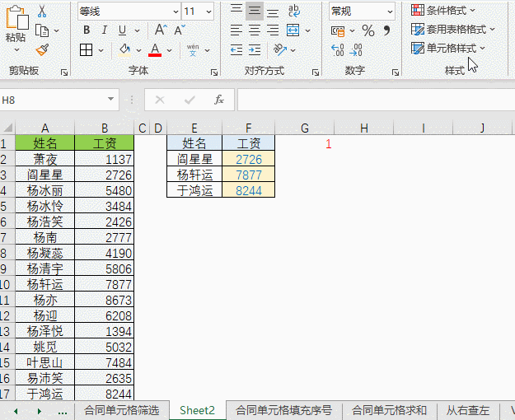Click the Select All corner triangle
The width and height of the screenshot is (515, 420).
click(7, 128)
